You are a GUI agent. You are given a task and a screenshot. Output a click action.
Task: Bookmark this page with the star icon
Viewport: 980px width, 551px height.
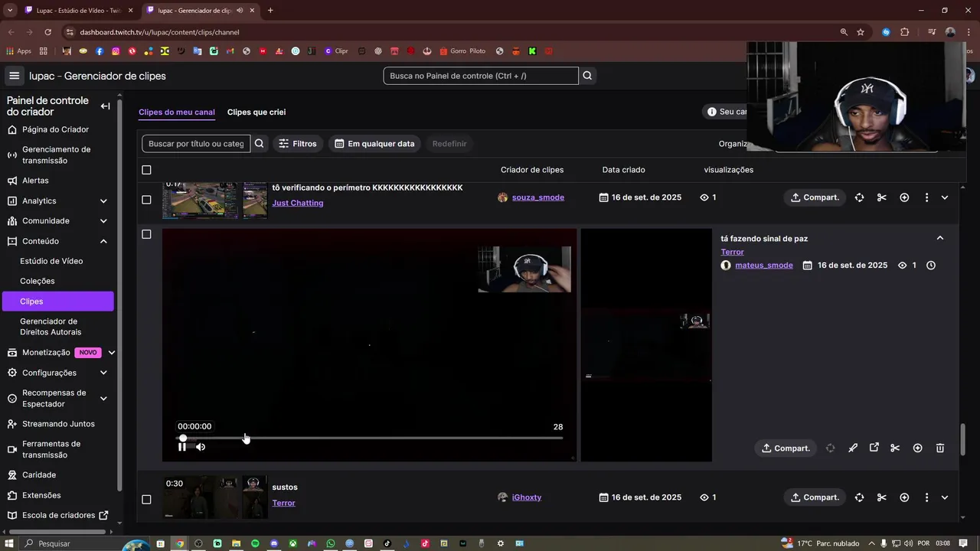click(x=861, y=32)
